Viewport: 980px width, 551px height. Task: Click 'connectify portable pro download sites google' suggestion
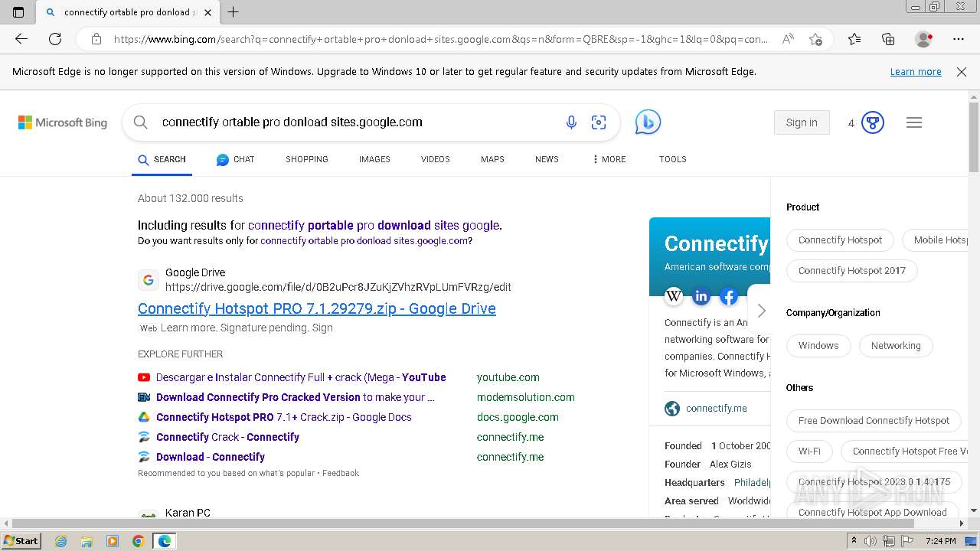(x=374, y=226)
